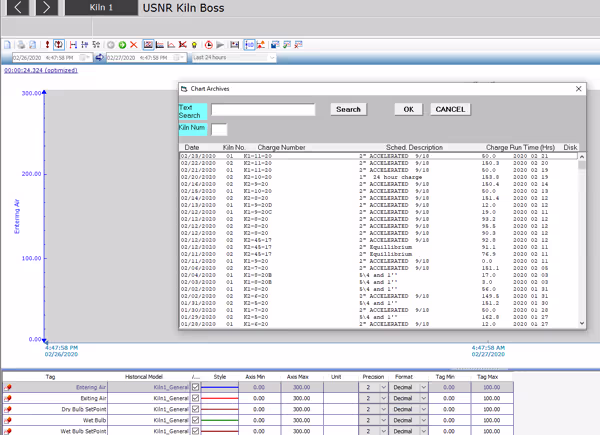Click the Charge Run Time (Hrs) column header
This screenshot has height=435, width=600.
coord(520,147)
